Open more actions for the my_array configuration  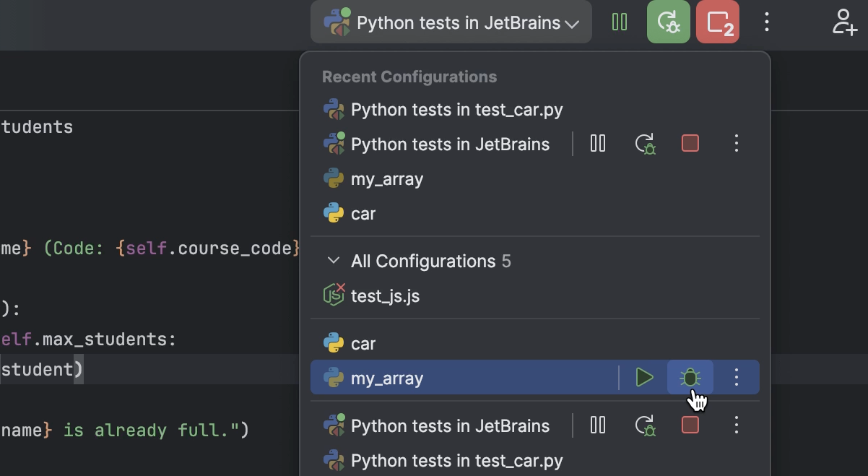(x=736, y=377)
